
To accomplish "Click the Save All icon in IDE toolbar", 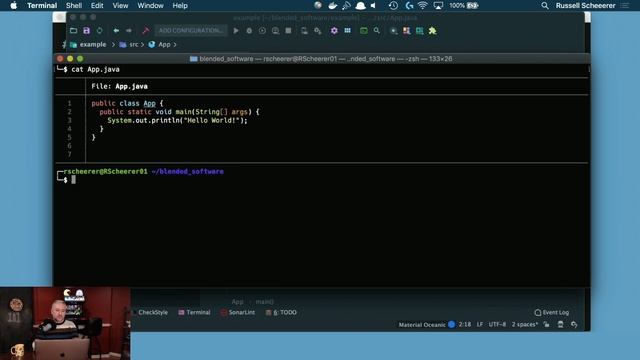I will click(x=87, y=31).
